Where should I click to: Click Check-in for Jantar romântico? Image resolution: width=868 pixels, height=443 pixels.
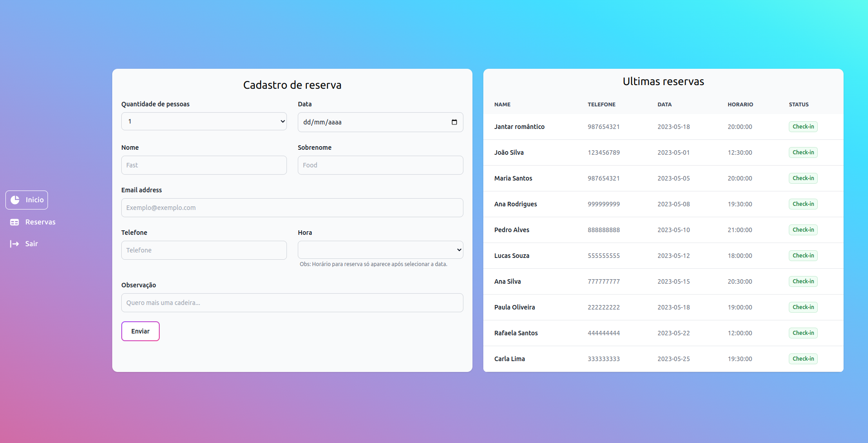(x=803, y=127)
